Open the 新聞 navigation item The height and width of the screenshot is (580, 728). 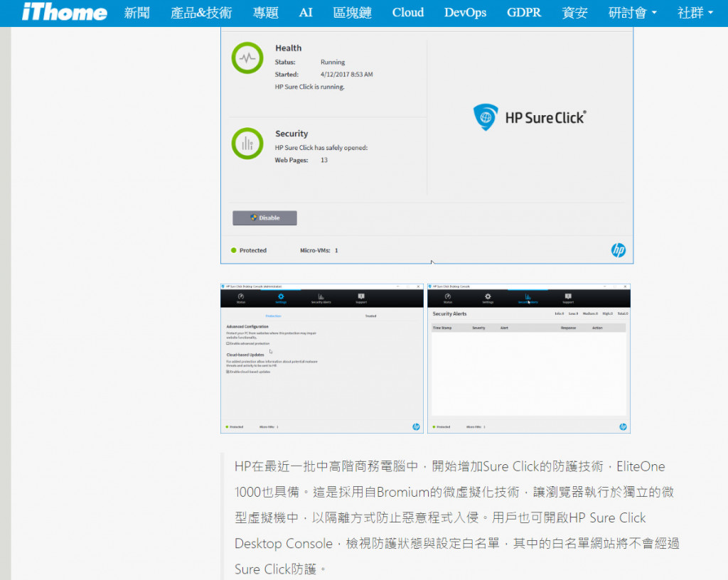pyautogui.click(x=137, y=13)
